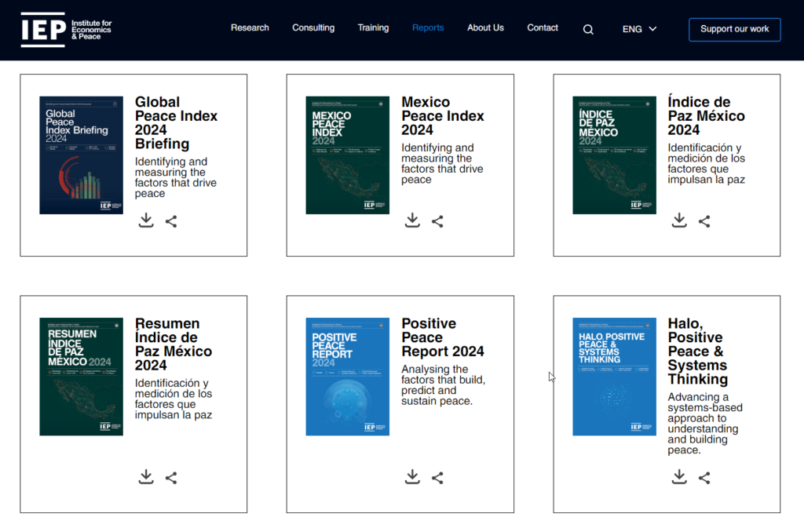Share the Positive Peace Report 2024
The height and width of the screenshot is (532, 804).
click(437, 478)
